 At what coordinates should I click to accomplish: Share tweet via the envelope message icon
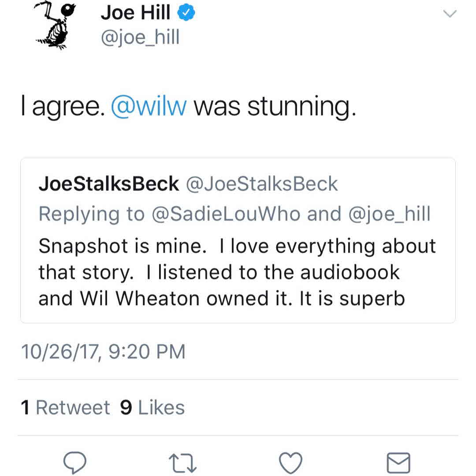(398, 463)
